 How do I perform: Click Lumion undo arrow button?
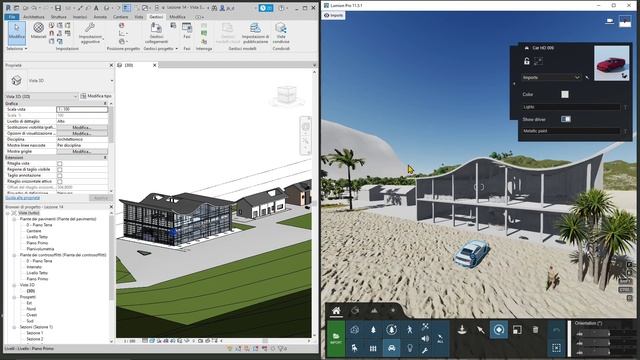point(556,330)
